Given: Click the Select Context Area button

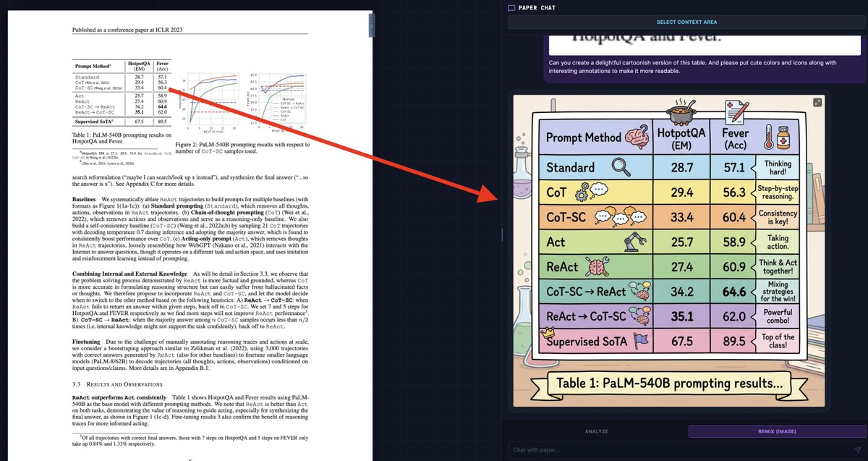Looking at the screenshot, I should pyautogui.click(x=686, y=22).
